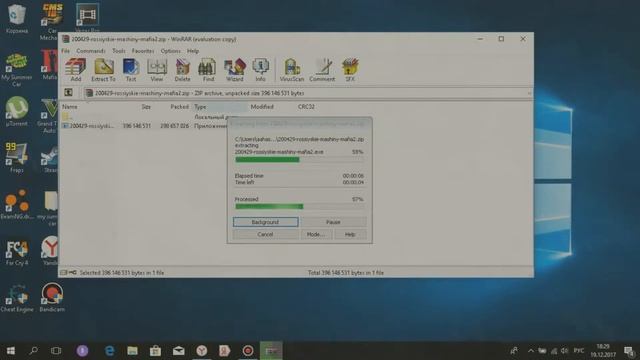Open the BeamNG desktop icon
Viewport: 640px width, 360px height.
[17, 204]
